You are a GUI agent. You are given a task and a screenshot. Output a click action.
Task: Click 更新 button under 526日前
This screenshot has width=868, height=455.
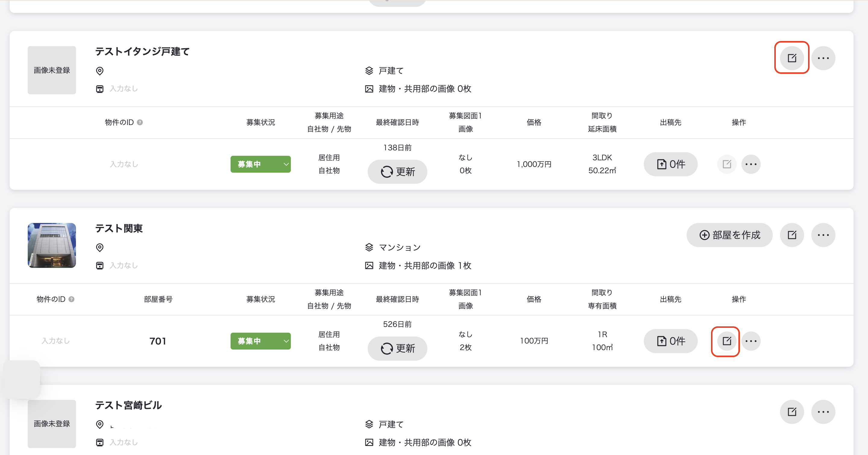pyautogui.click(x=397, y=348)
